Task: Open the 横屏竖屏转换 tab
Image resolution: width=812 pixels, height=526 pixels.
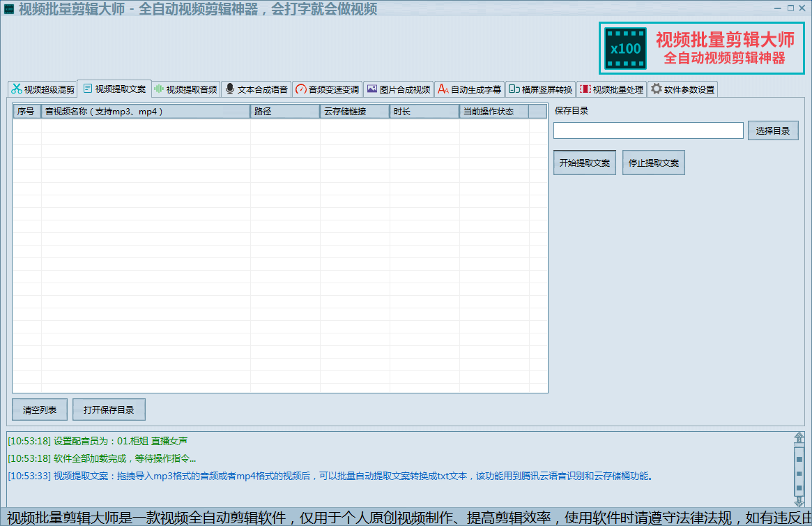Action: pos(541,89)
